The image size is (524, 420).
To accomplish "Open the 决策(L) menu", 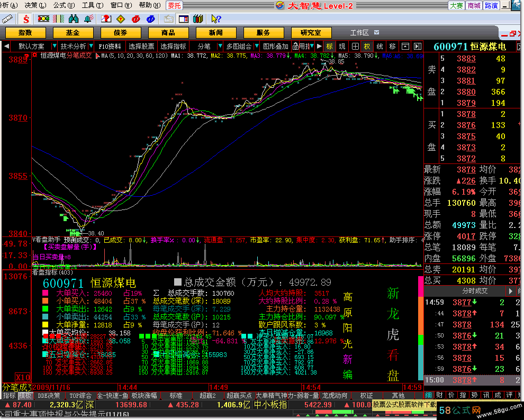I will point(35,5).
